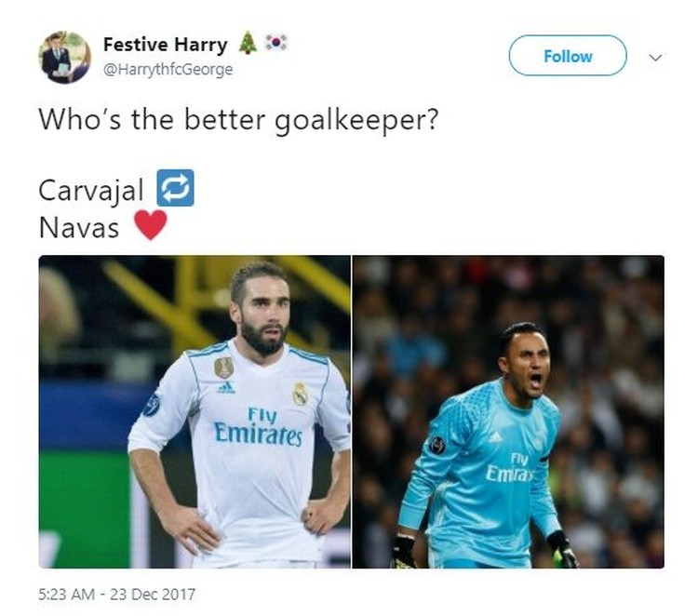The image size is (698, 616).
Task: Click the Navas text line
Action: click(x=79, y=228)
